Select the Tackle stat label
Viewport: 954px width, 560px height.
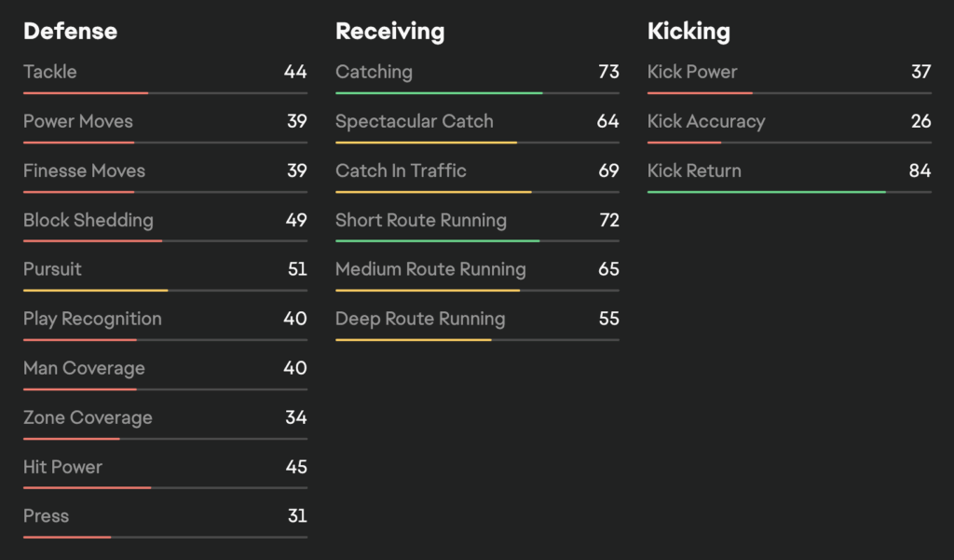(x=50, y=72)
